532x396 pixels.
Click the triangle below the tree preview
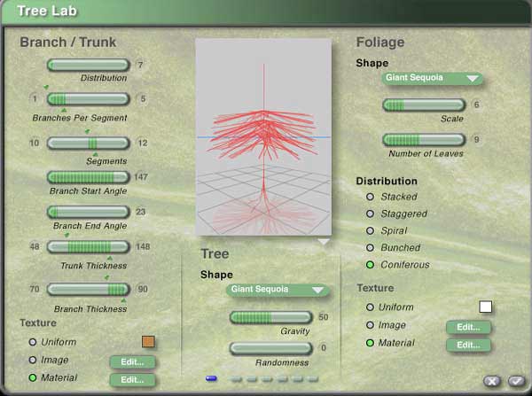pos(324,241)
